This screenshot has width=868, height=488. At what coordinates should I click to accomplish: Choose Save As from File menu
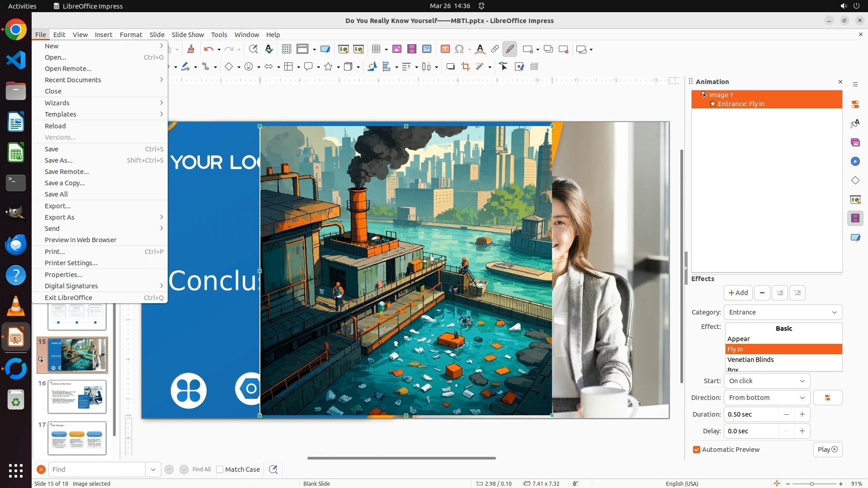pos(58,160)
